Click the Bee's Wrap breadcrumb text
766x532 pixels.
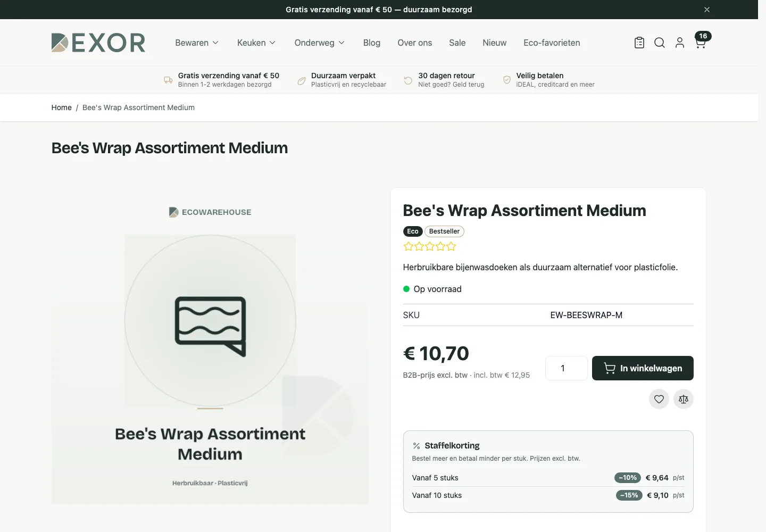pyautogui.click(x=138, y=107)
